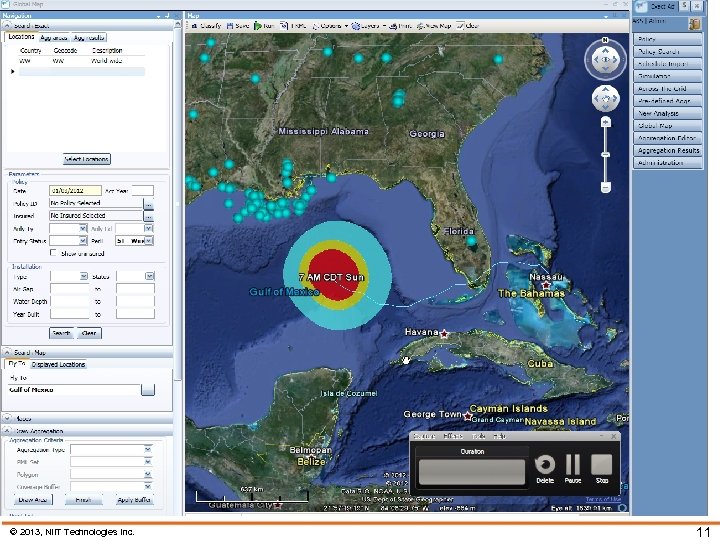
Task: Click the Apply Buffer button
Action: 134,500
